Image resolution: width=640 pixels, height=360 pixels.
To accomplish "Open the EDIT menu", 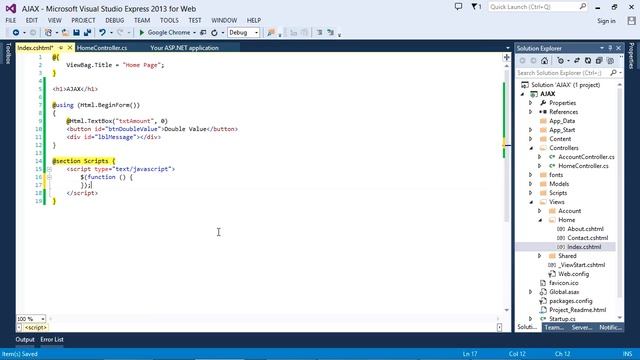I will pos(31,20).
